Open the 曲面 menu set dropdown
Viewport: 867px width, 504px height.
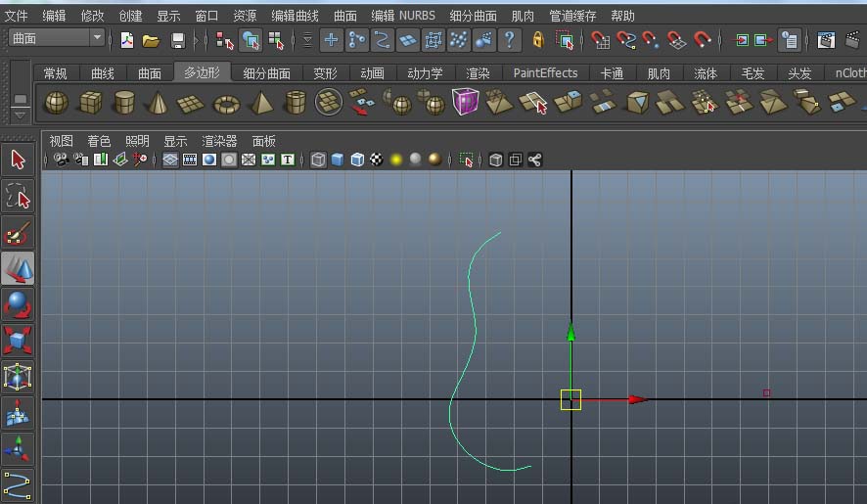coord(57,38)
